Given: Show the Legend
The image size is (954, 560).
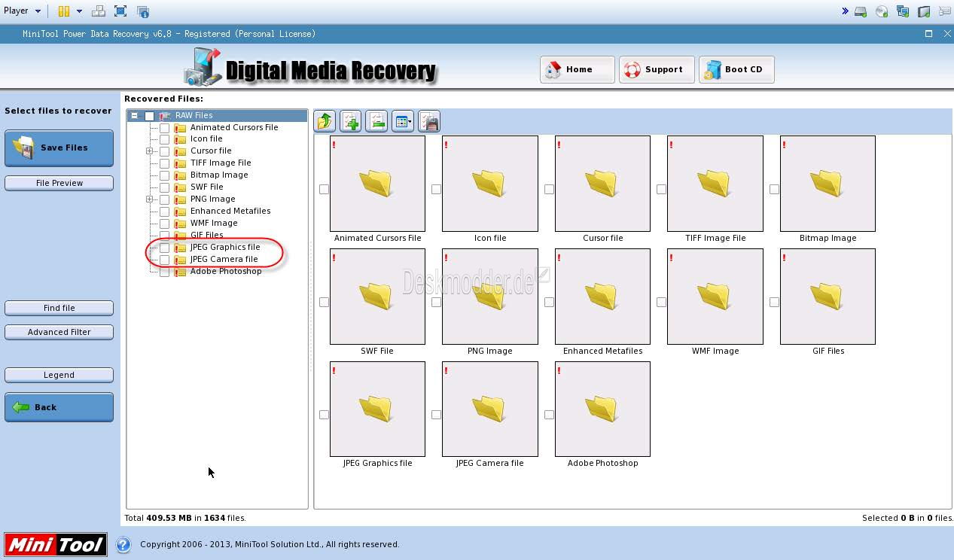Looking at the screenshot, I should point(59,375).
